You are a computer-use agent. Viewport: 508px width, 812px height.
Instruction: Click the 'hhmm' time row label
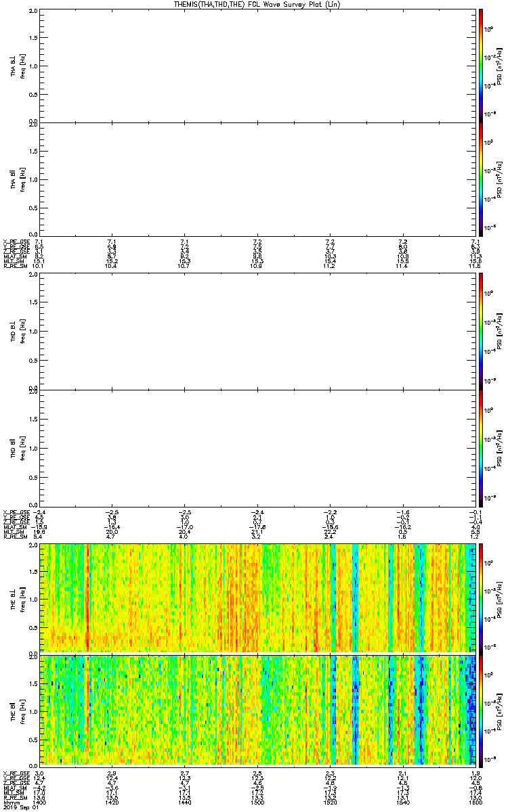[10, 802]
